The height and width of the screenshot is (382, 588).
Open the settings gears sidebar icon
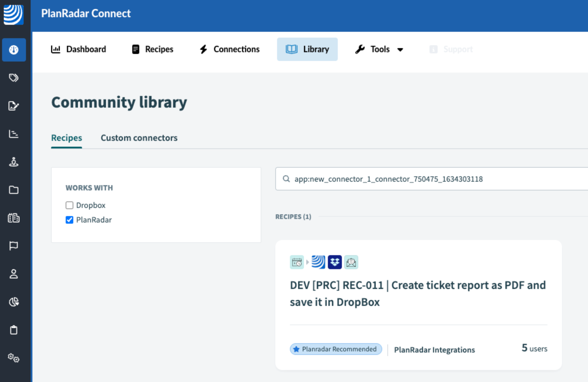pyautogui.click(x=14, y=358)
